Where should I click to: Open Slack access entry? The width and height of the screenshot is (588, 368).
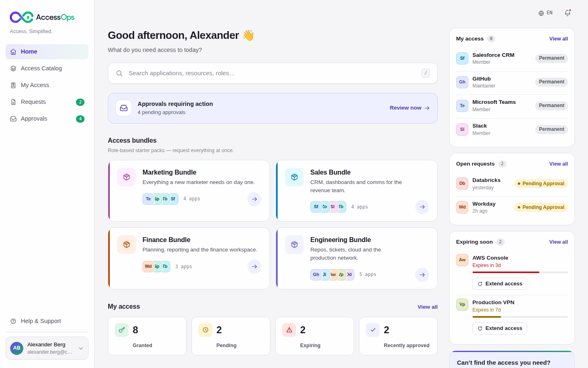(512, 130)
